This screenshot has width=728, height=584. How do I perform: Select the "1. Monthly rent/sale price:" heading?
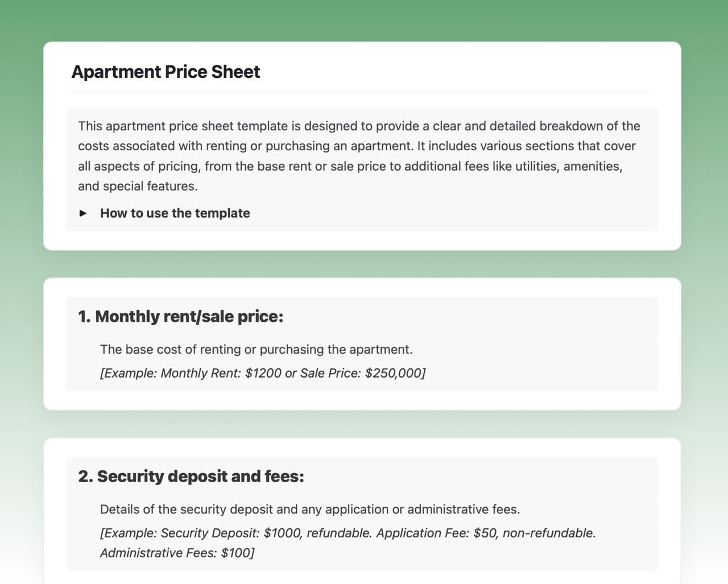click(x=180, y=316)
